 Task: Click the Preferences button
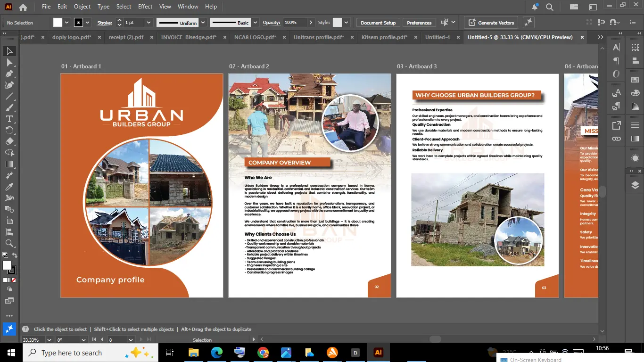click(x=419, y=23)
